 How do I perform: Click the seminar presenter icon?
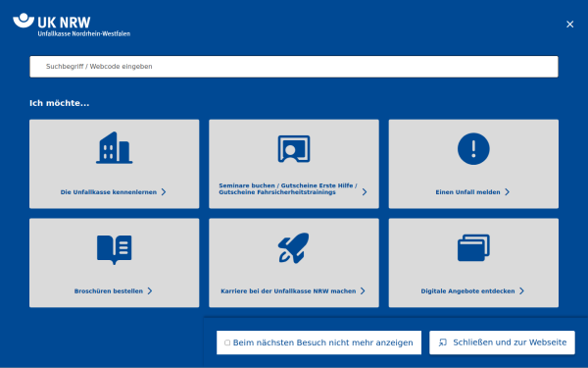click(294, 149)
